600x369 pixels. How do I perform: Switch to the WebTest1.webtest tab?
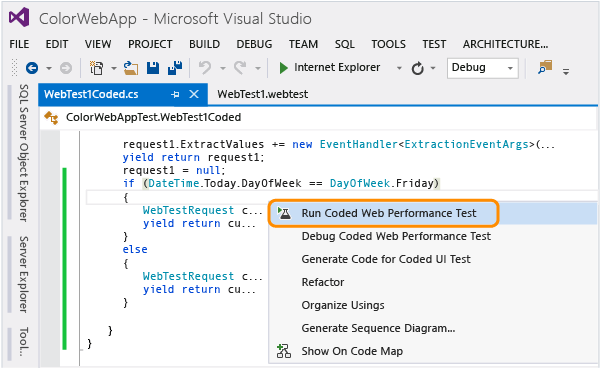(262, 94)
